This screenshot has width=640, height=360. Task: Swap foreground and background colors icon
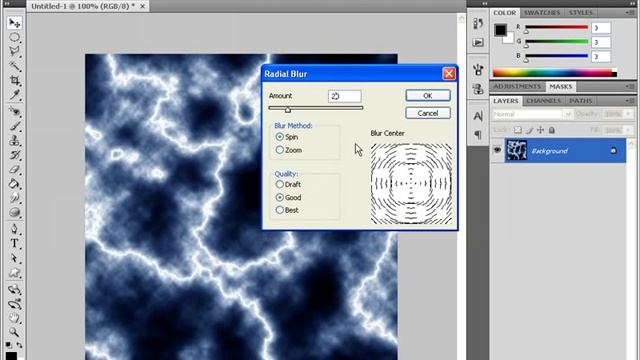(x=19, y=345)
